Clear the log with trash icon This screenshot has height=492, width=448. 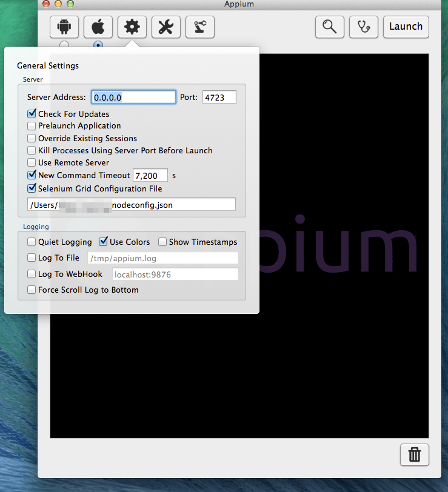415,454
